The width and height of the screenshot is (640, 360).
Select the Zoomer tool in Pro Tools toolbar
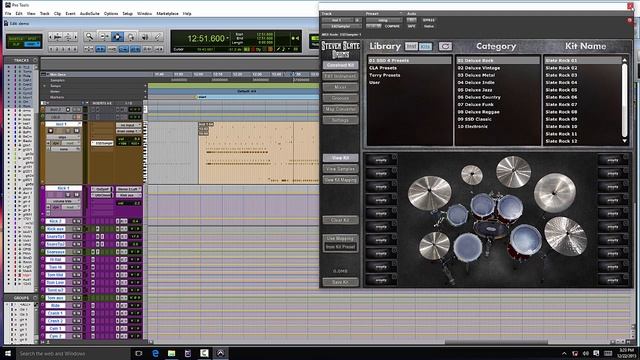[89, 37]
